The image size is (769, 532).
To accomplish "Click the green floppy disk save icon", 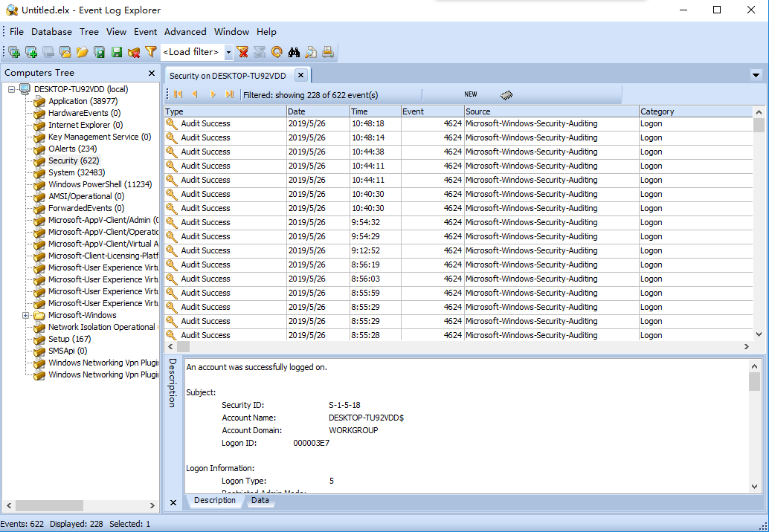I will click(117, 52).
